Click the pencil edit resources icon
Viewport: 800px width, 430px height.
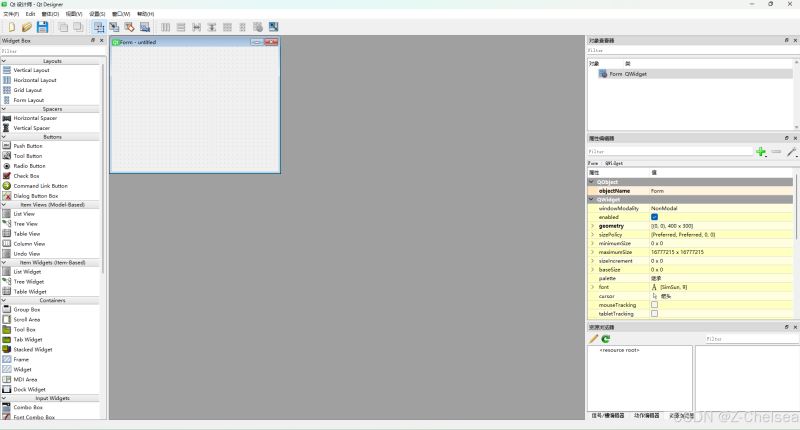pos(593,339)
